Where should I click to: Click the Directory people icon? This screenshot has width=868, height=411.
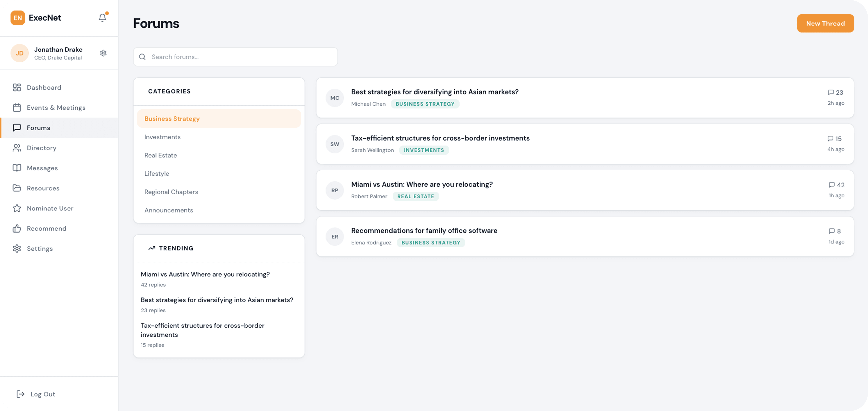point(17,148)
